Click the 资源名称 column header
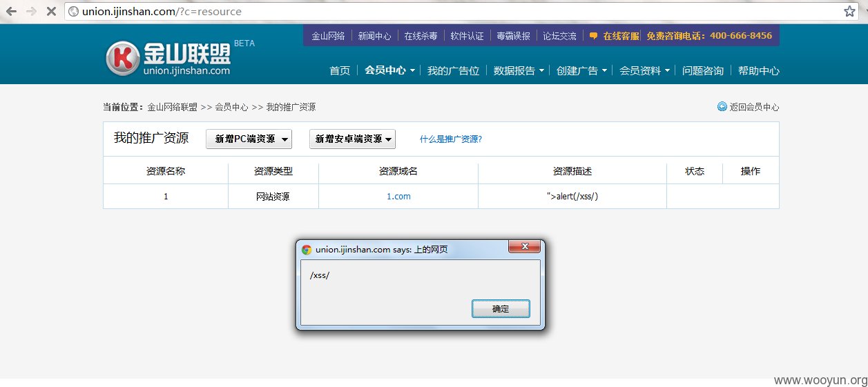 (x=166, y=171)
